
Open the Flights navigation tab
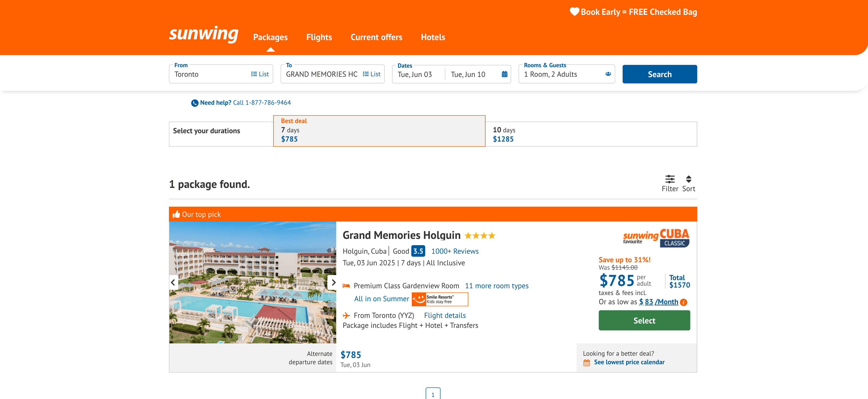click(x=319, y=37)
